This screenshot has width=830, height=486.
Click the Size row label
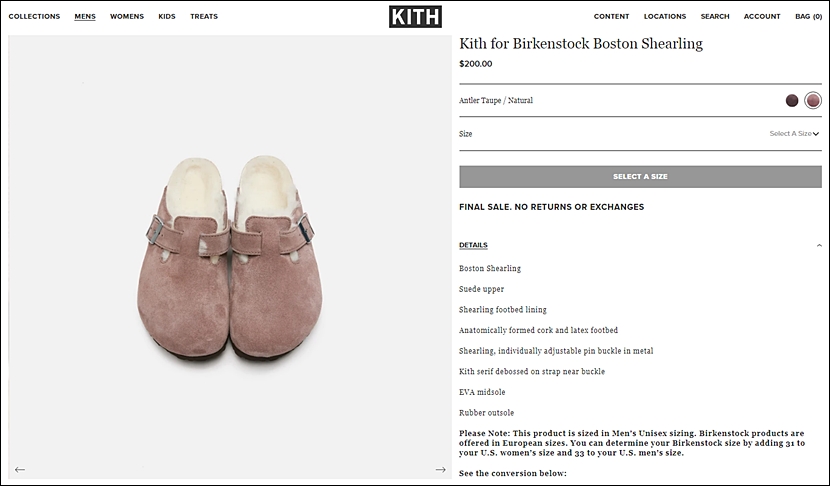465,133
